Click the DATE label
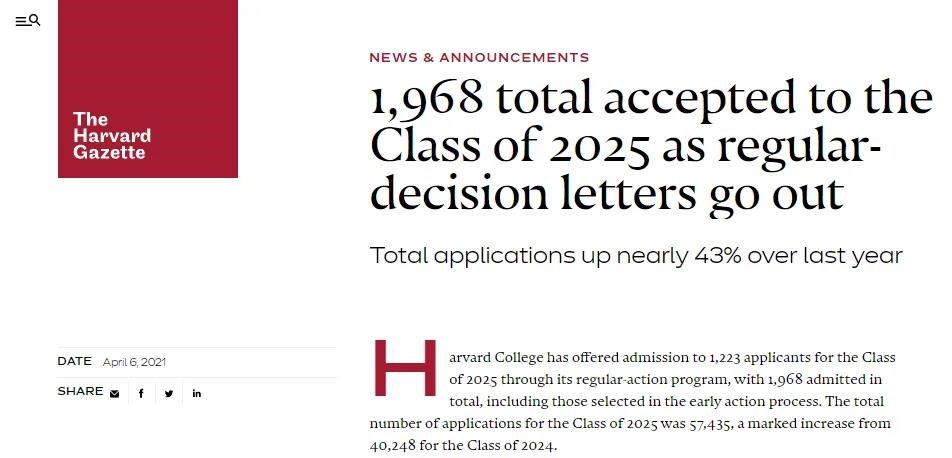The image size is (952, 458). point(75,361)
